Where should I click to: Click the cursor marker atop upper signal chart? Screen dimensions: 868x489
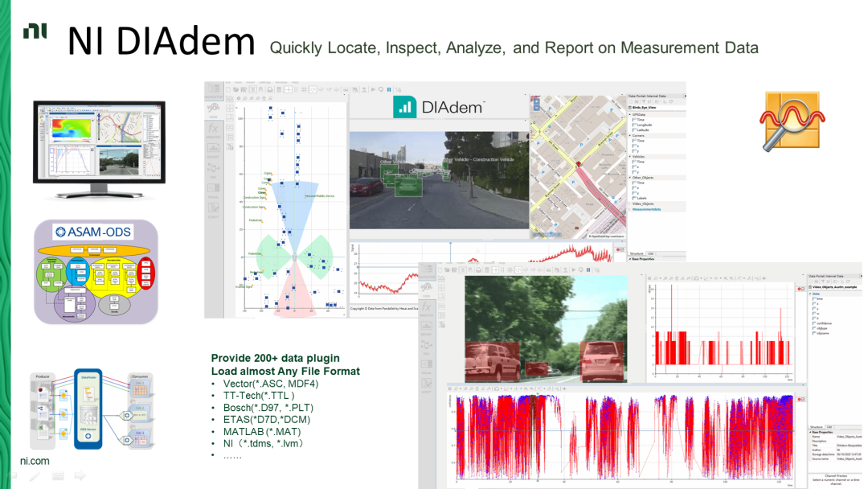(450, 243)
